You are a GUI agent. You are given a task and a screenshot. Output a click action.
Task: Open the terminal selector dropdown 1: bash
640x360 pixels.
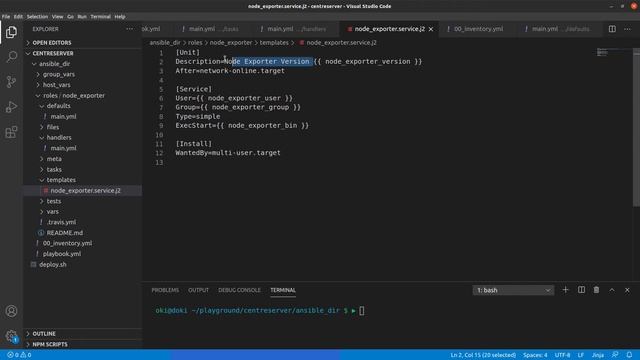(x=513, y=290)
